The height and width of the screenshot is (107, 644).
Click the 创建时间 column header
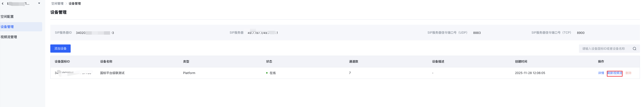(521, 61)
